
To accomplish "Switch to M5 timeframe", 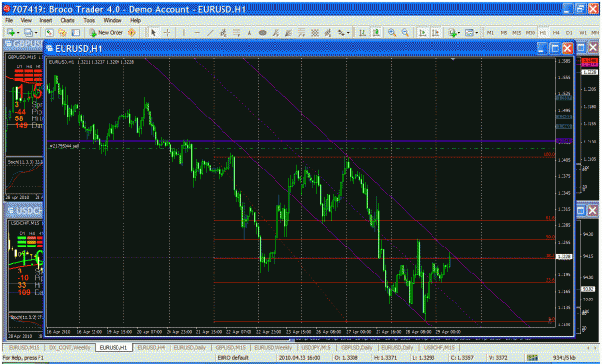I will 504,33.
